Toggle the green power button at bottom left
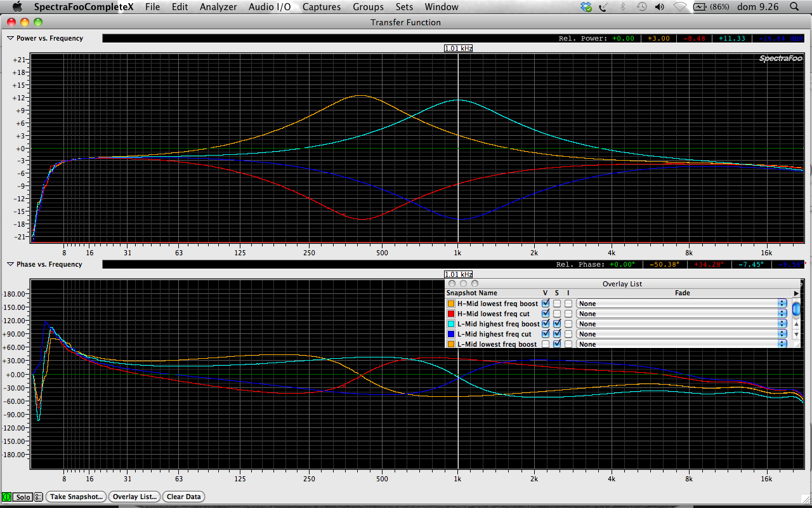The height and width of the screenshot is (508, 812). click(x=7, y=497)
